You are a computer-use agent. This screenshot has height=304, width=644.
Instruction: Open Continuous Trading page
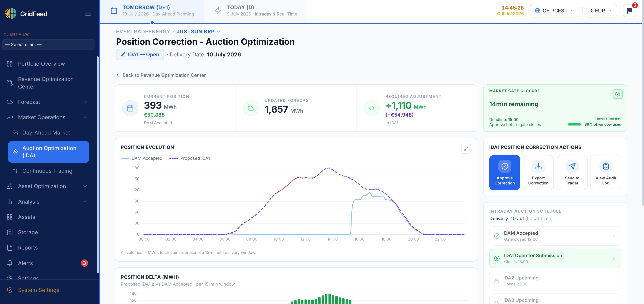tap(48, 171)
